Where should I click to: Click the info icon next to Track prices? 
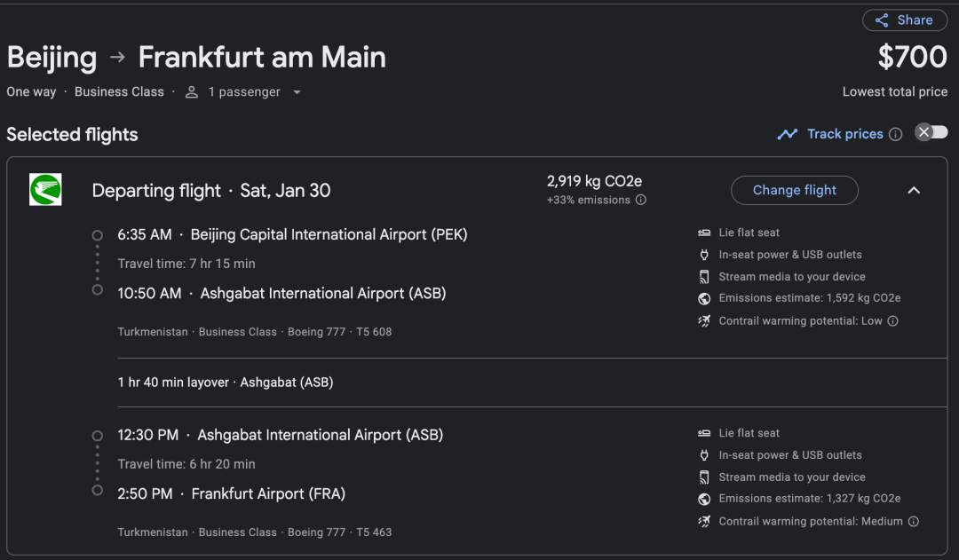(x=895, y=135)
